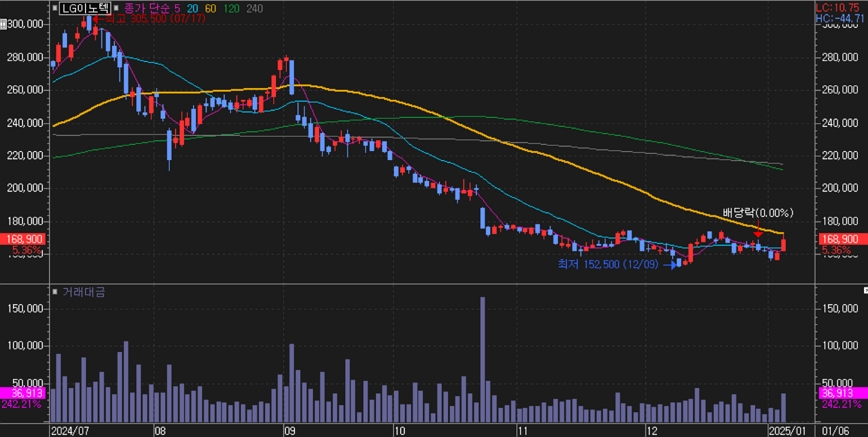Viewport: 868px width, 437px height.
Task: Click the LC:10.75 readout
Action: [838, 8]
